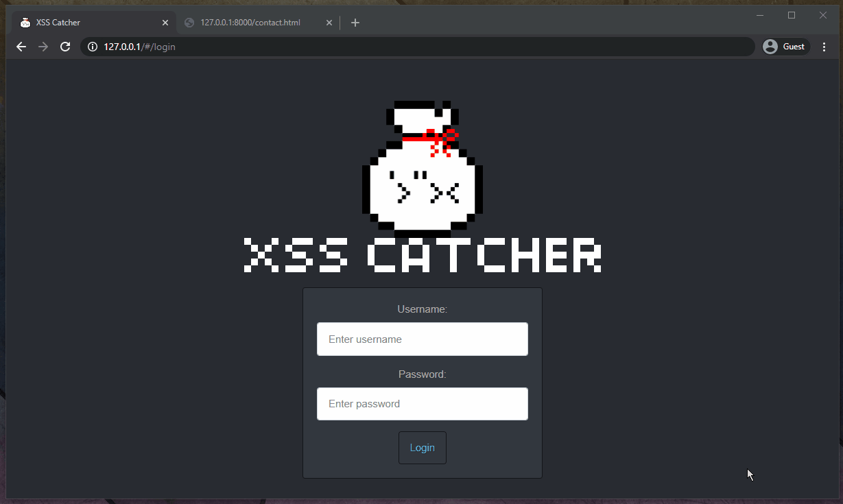843x504 pixels.
Task: Go back using the browser back arrow
Action: click(21, 47)
